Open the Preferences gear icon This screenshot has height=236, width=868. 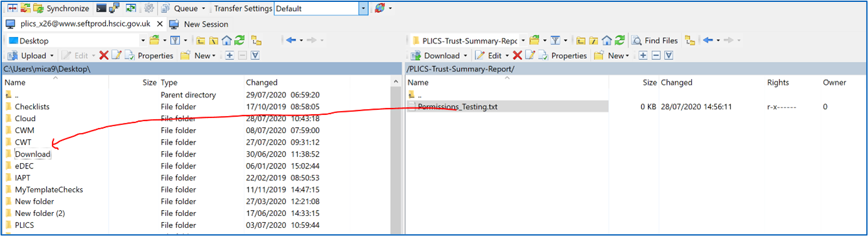(149, 8)
